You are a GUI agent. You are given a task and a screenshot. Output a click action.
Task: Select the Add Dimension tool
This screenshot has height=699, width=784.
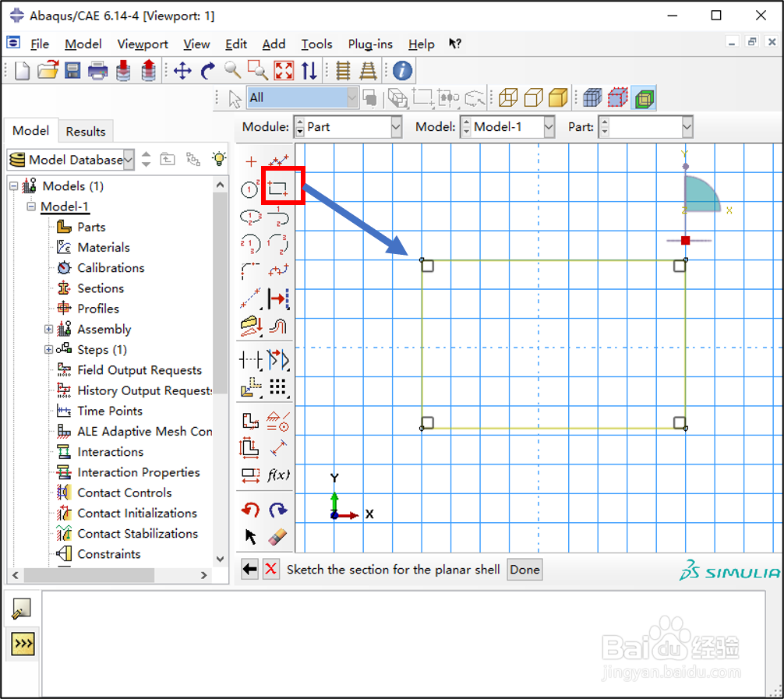tap(278, 447)
